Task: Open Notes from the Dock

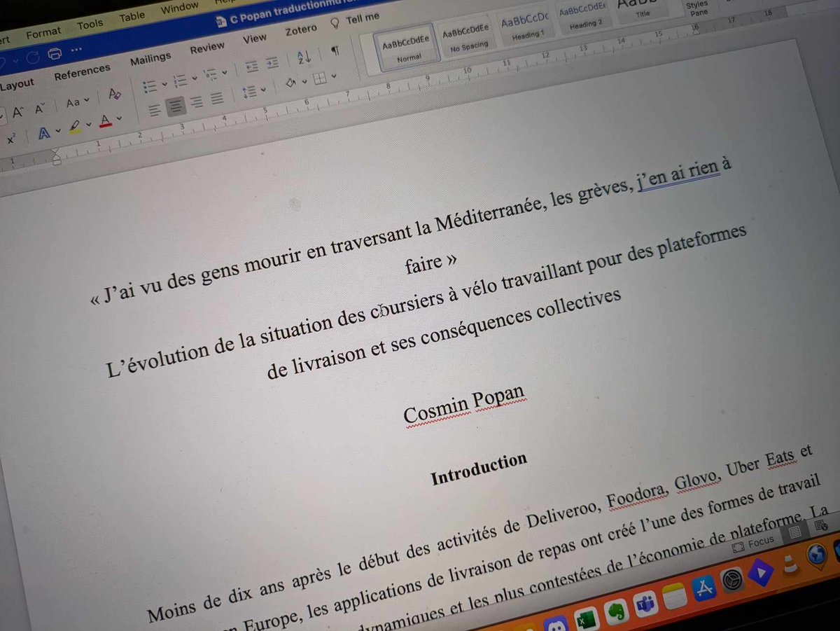Action: 675,595
